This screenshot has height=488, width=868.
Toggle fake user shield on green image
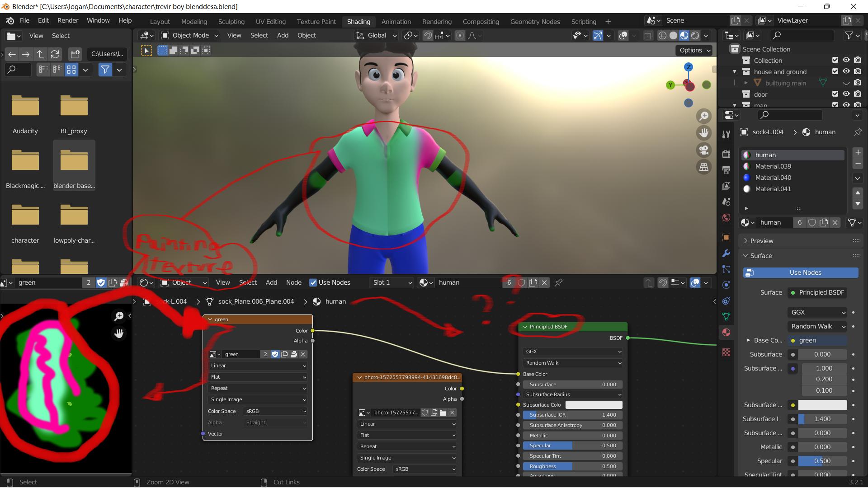pos(101,282)
